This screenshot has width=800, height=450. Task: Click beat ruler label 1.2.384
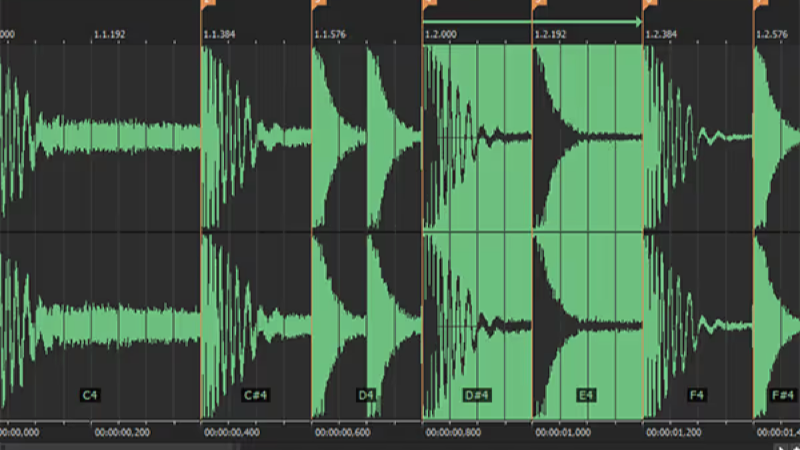(661, 34)
